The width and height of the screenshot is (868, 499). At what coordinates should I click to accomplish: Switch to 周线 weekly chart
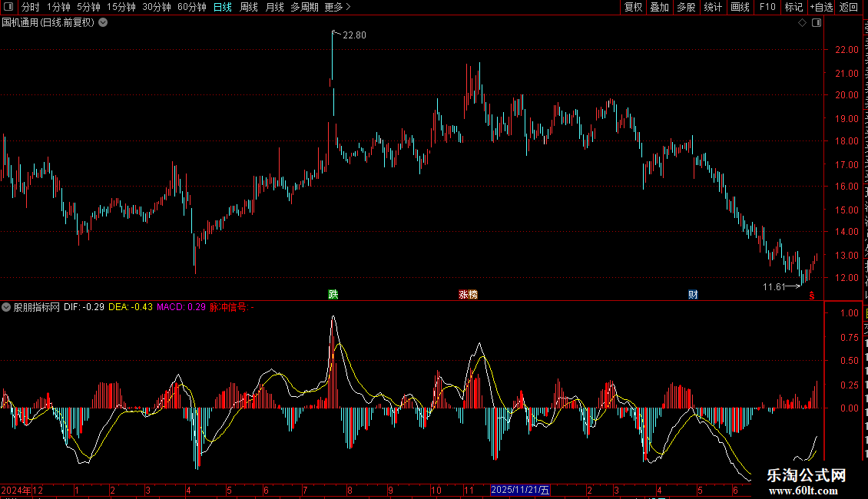coord(249,7)
